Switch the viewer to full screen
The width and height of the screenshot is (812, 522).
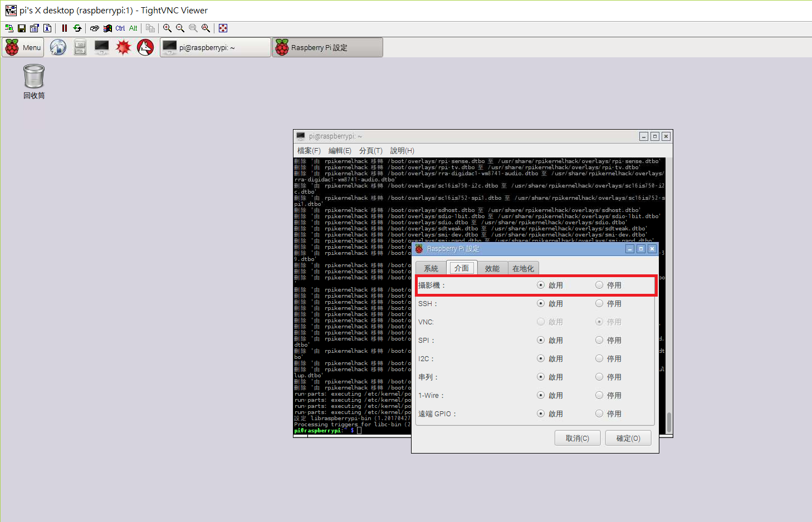coord(223,28)
